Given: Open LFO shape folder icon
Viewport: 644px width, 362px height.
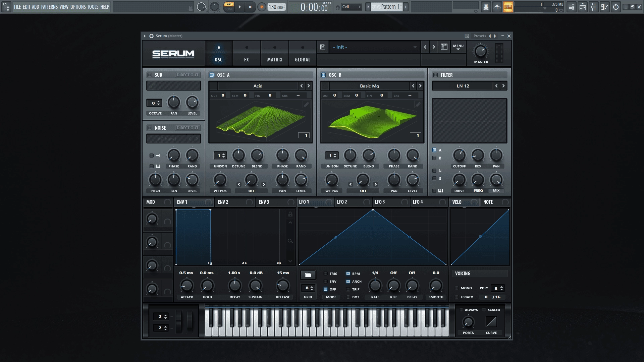Looking at the screenshot, I should [308, 275].
